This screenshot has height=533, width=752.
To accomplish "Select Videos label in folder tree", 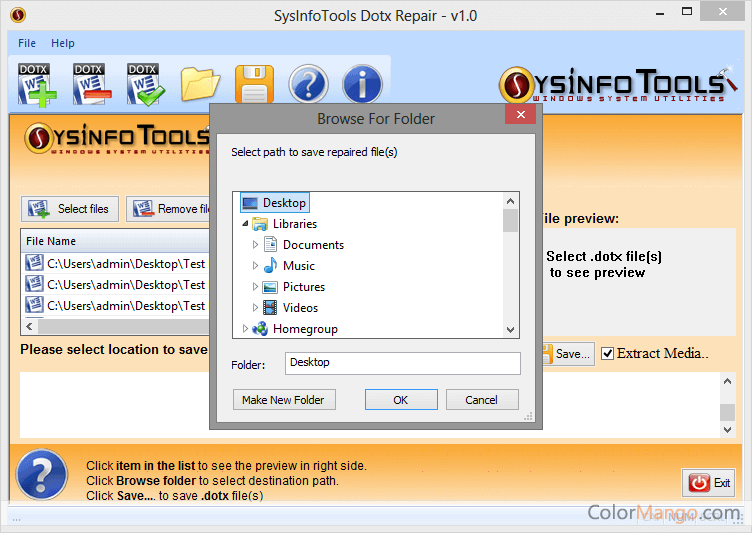I will pos(300,308).
